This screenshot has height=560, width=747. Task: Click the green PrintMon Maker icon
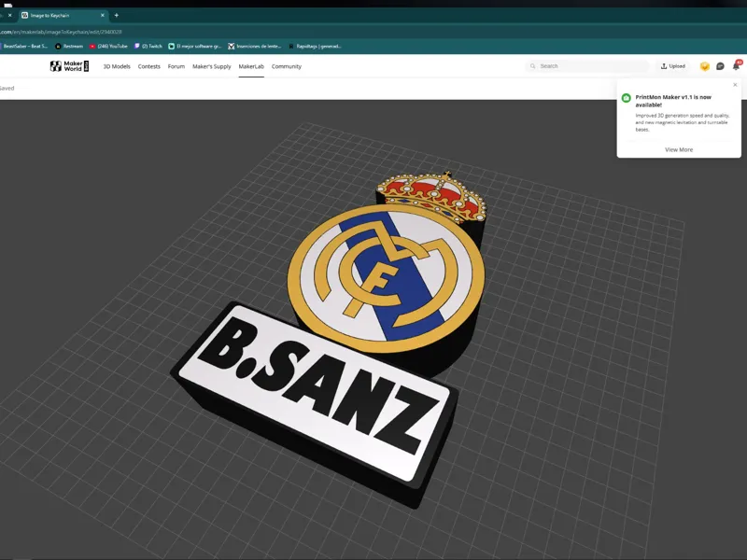point(626,98)
